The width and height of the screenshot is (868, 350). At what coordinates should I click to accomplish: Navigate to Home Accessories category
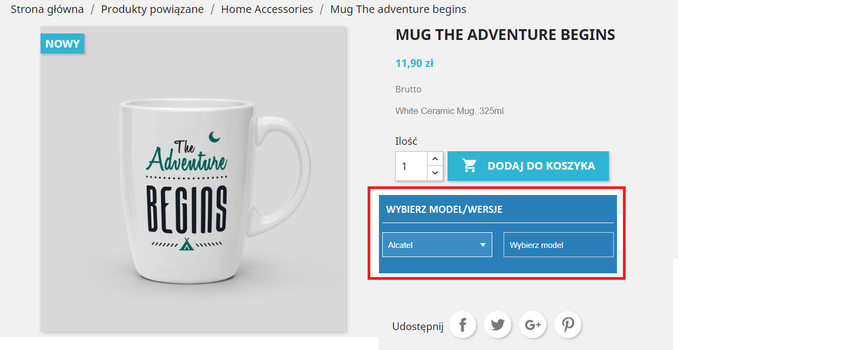[x=267, y=9]
